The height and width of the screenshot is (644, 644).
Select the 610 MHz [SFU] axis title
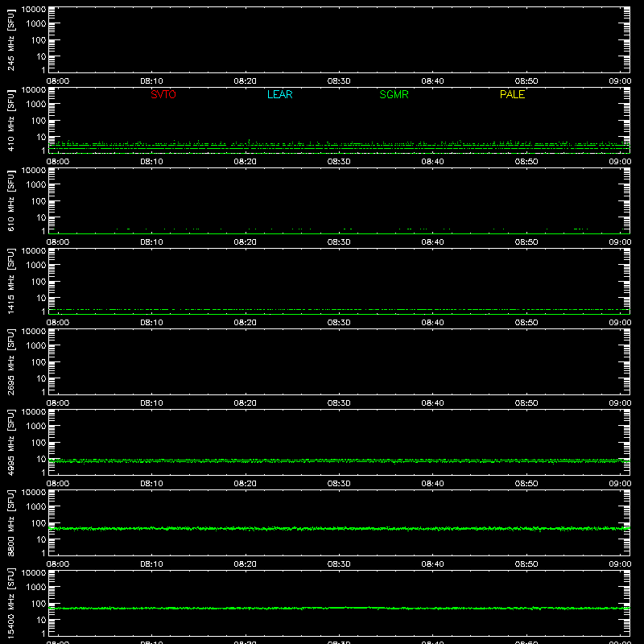click(x=10, y=200)
